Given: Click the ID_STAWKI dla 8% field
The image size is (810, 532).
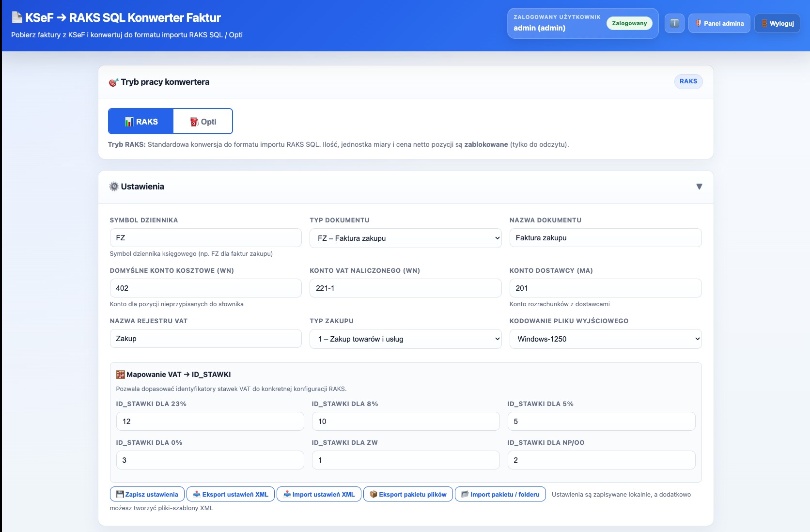Looking at the screenshot, I should 405,422.
